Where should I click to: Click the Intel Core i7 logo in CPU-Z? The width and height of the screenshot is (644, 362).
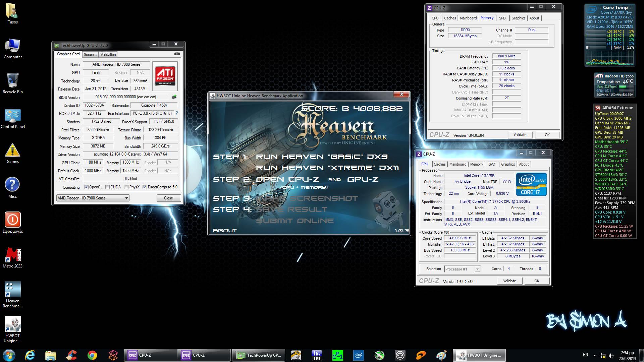[531, 184]
